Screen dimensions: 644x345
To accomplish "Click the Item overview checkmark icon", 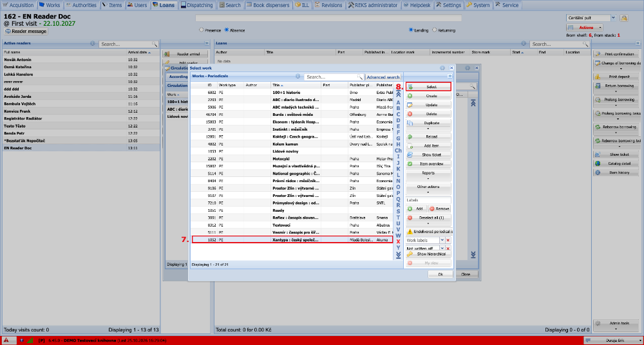I will [410, 163].
